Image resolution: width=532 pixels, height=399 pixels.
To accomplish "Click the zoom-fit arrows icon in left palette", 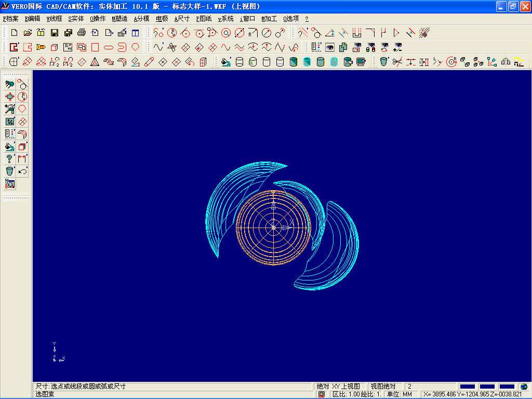I will pos(9,97).
